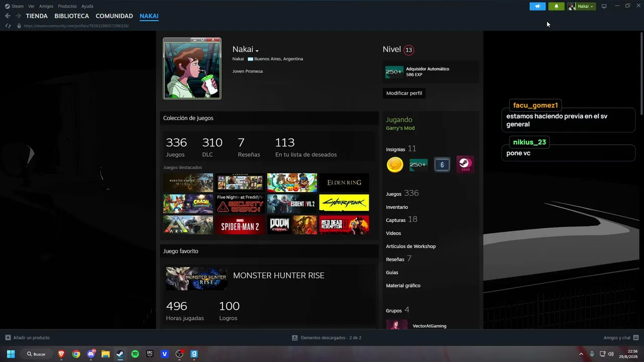The height and width of the screenshot is (362, 644).
Task: Click the microphone icon in the system tray
Action: 592,354
